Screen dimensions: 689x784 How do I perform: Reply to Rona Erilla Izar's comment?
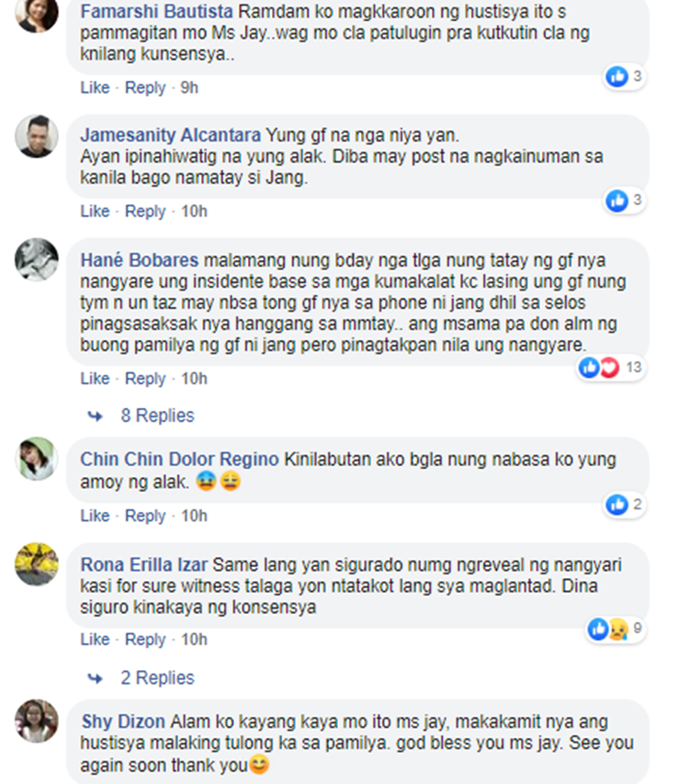(x=145, y=640)
